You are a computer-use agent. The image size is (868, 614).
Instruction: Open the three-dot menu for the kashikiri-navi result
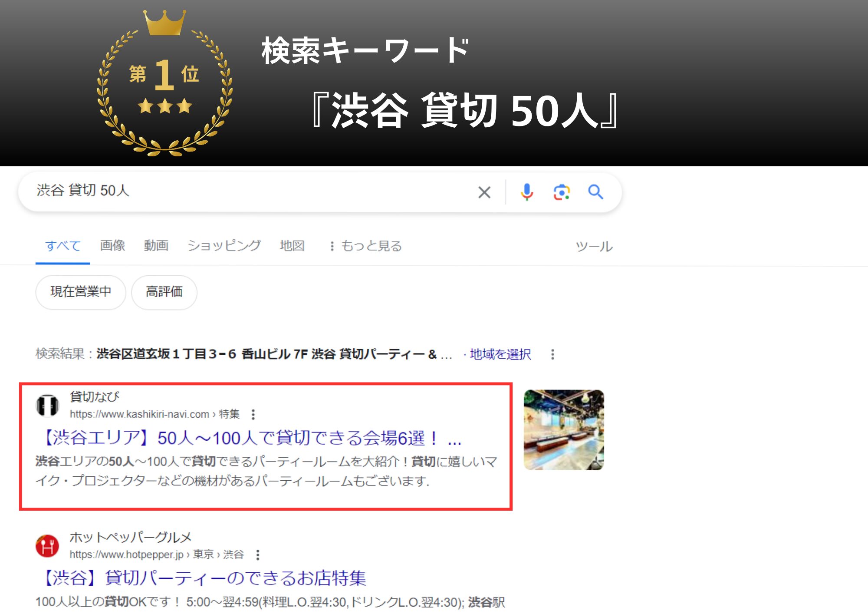(253, 414)
